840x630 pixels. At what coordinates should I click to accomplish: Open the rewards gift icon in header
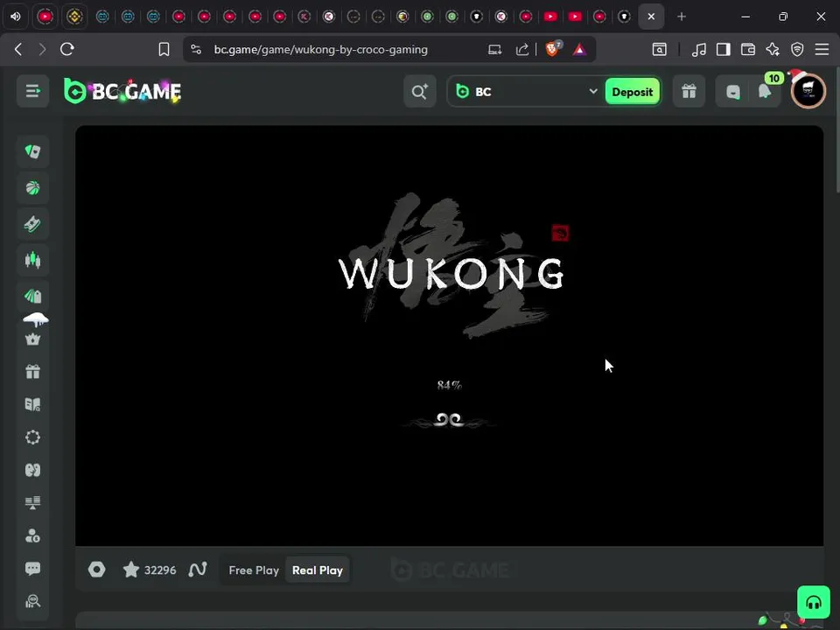tap(689, 92)
